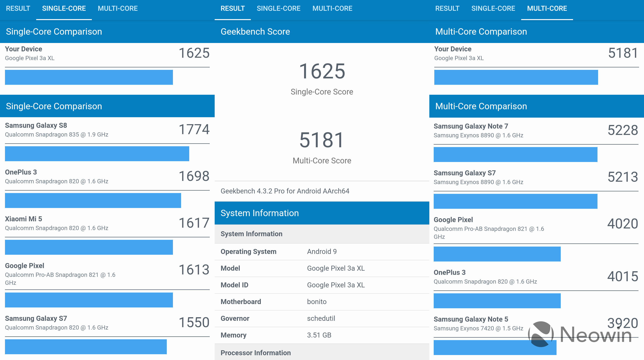Image resolution: width=644 pixels, height=360 pixels.
Task: Click the Your Device multi-core bar
Action: pos(516,77)
